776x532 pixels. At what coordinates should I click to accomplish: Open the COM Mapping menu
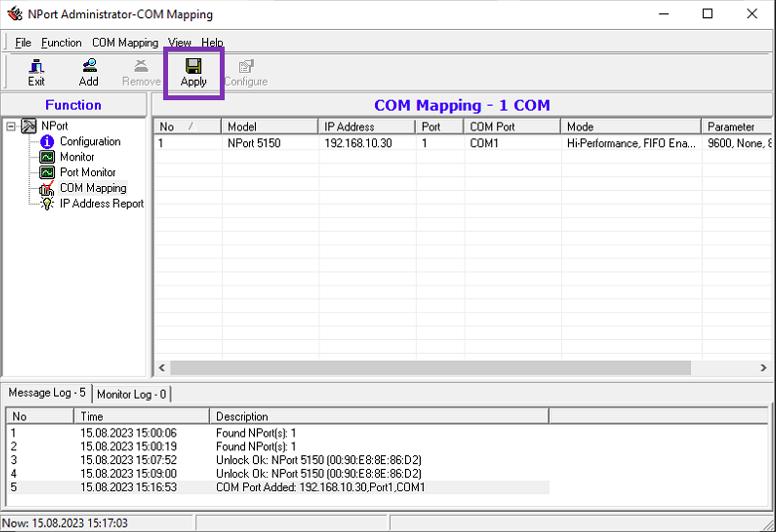(x=125, y=42)
